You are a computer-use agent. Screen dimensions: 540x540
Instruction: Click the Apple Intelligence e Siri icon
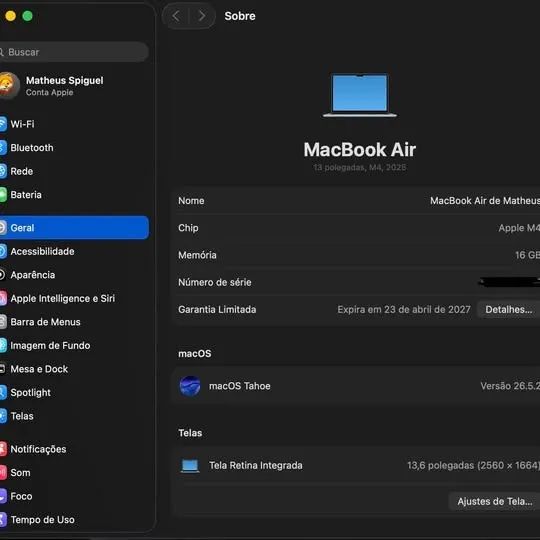pos(3,298)
